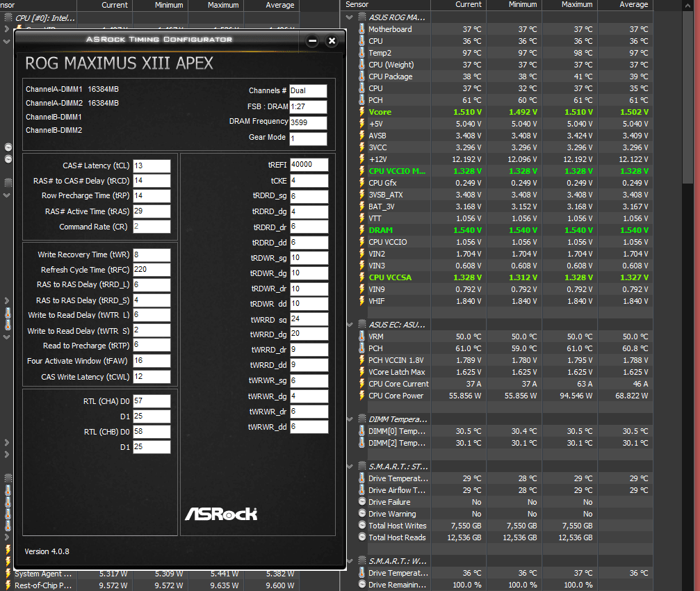Click the lightning icon beside BAT_3V
This screenshot has height=591, width=700.
[361, 207]
